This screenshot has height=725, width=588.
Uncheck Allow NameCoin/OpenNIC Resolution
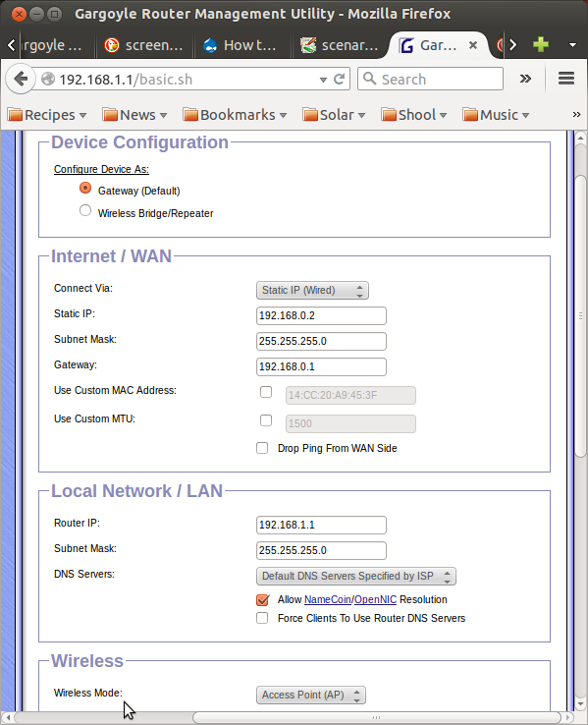tap(262, 599)
